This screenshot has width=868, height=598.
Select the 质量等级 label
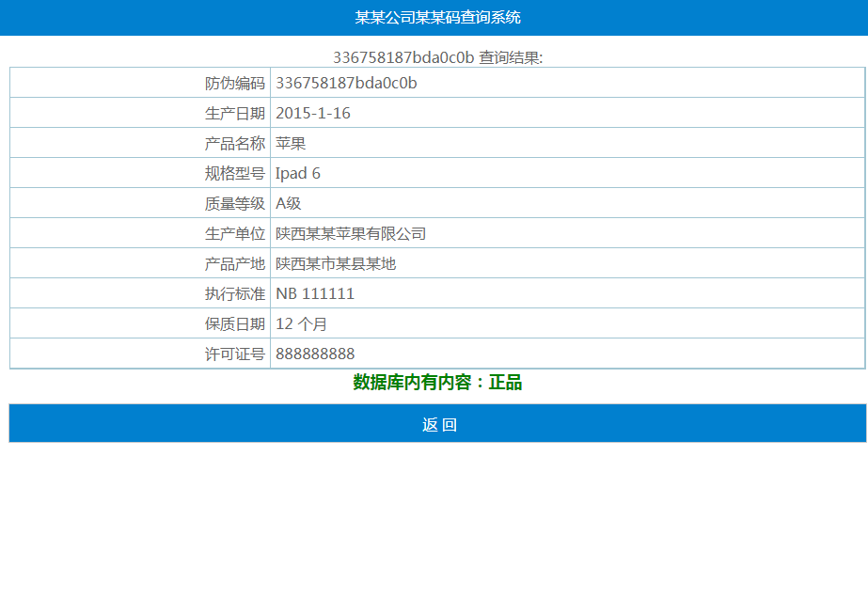click(x=235, y=203)
